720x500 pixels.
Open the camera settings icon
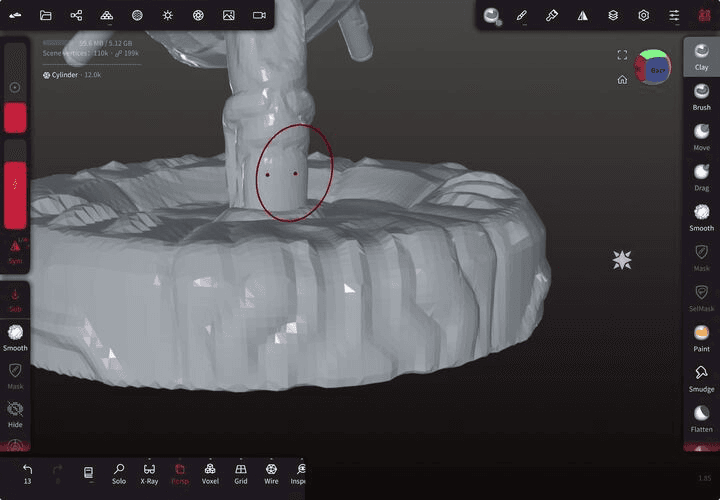click(x=259, y=15)
